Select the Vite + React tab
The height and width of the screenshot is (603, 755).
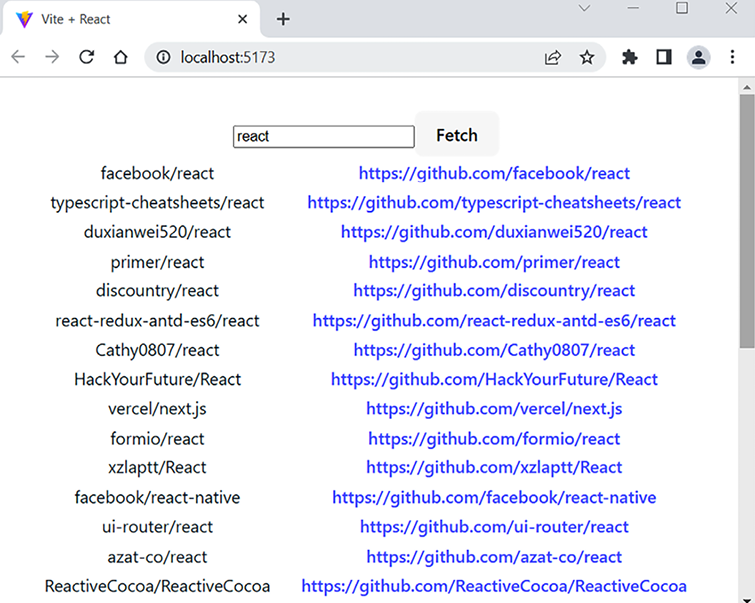coord(120,19)
